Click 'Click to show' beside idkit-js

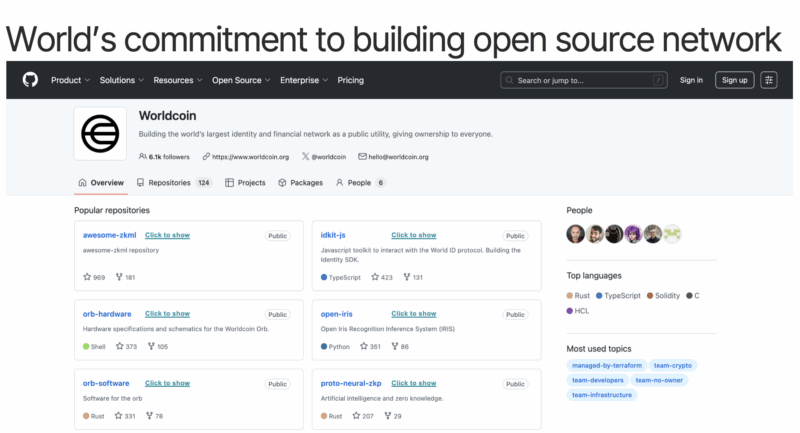414,235
